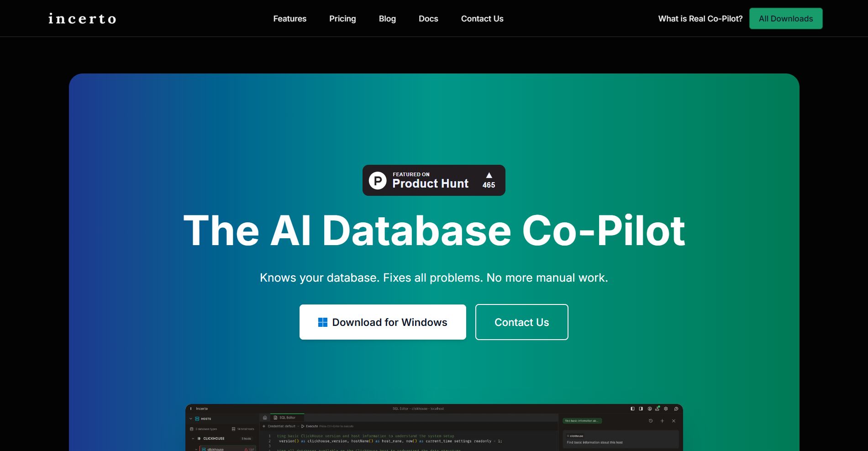
Task: Click the plus icon before Credential
Action: (x=264, y=426)
